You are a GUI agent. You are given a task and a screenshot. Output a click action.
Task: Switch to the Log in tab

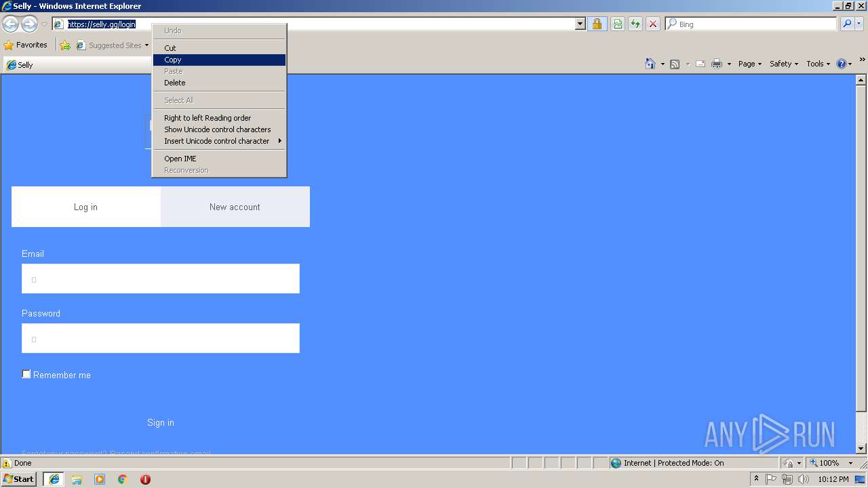point(86,207)
